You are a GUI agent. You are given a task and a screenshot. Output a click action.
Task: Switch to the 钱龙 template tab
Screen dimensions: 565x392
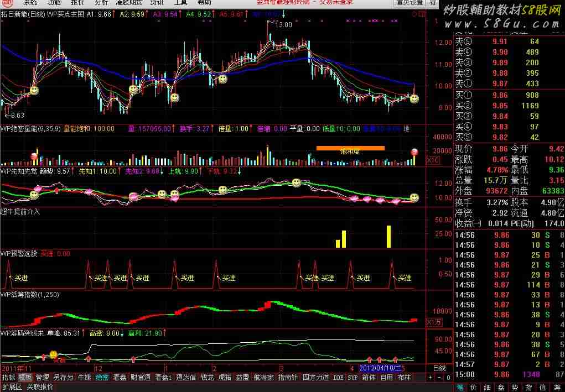point(207,377)
